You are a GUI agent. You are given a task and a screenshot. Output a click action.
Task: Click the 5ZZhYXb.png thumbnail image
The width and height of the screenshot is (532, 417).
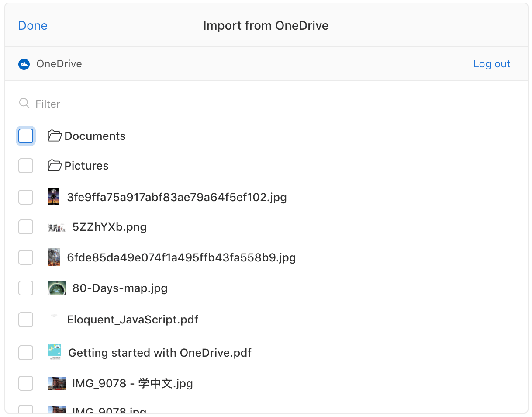56,227
